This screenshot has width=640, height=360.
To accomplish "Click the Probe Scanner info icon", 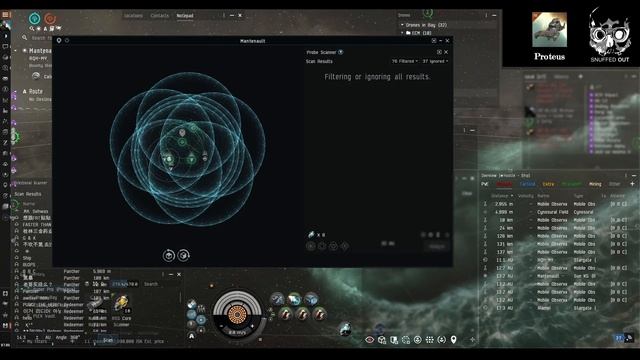I will point(341,52).
